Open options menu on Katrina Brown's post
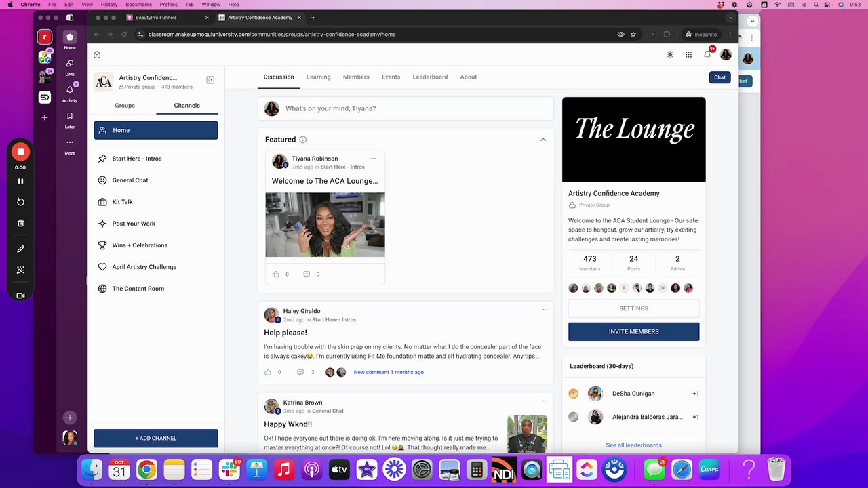 pyautogui.click(x=545, y=401)
